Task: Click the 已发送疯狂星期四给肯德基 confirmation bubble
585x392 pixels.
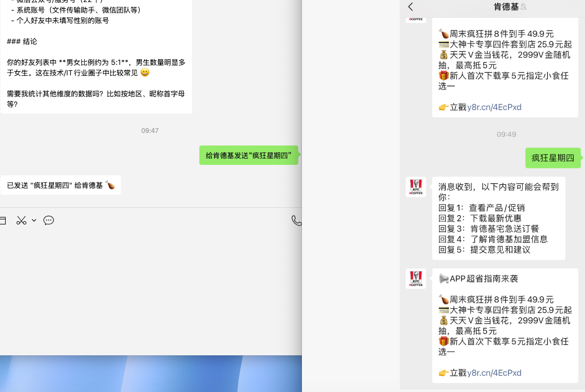Action: [x=59, y=184]
